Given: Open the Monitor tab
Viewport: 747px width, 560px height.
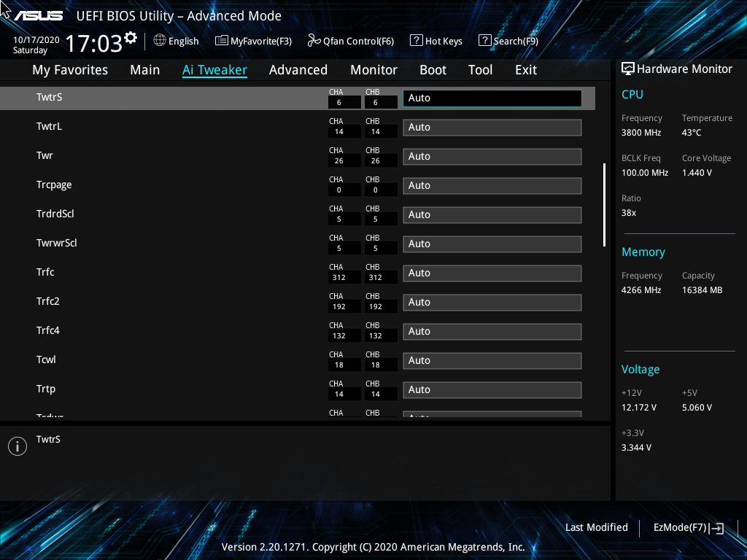Looking at the screenshot, I should tap(374, 70).
